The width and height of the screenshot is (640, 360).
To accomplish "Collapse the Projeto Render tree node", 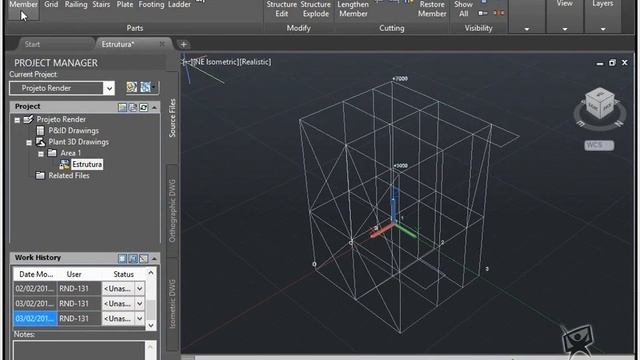I will point(17,120).
